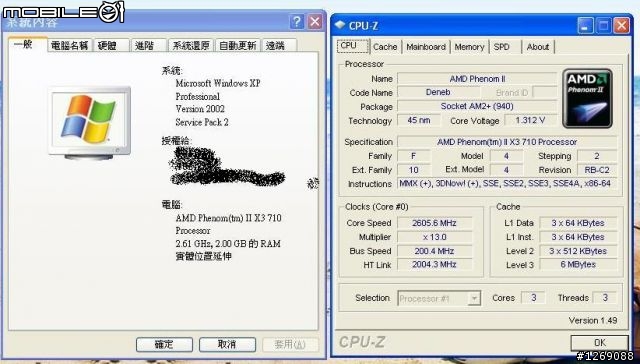Click the Technology value 45 nm

[x=418, y=120]
